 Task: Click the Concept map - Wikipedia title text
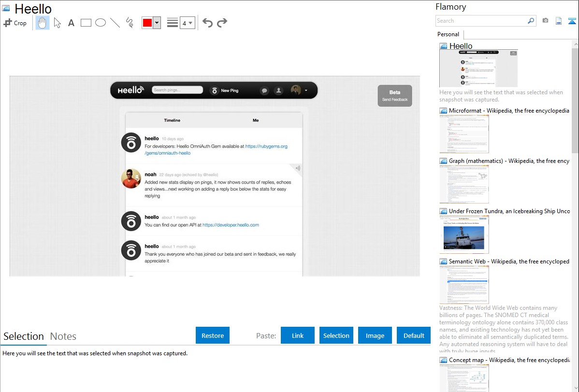pos(509,360)
